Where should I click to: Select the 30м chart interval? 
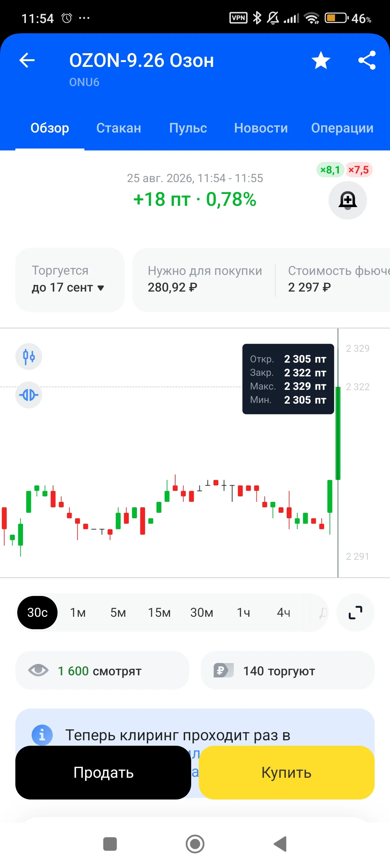202,612
